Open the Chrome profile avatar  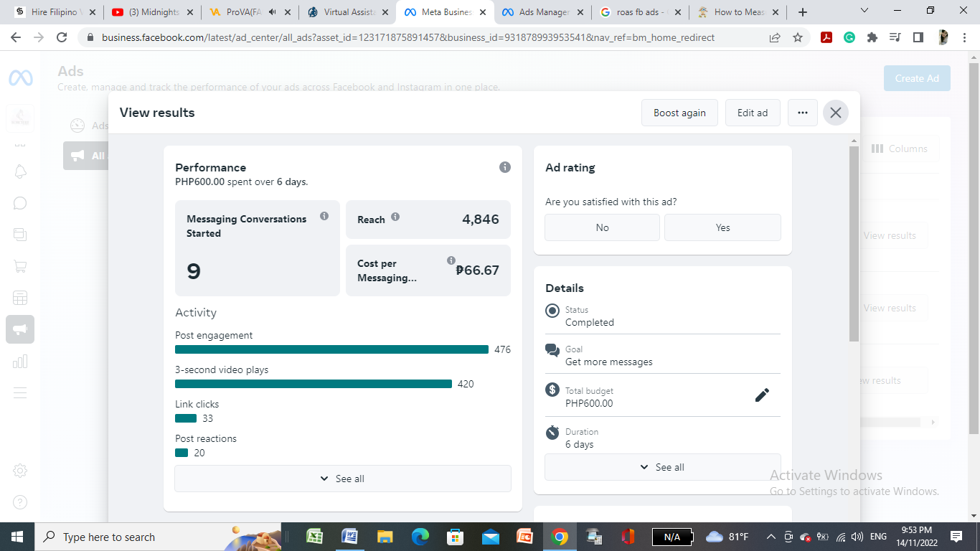pyautogui.click(x=943, y=37)
